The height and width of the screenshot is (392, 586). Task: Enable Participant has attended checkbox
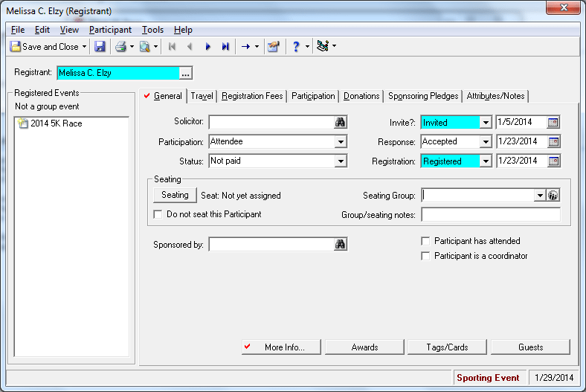pyautogui.click(x=425, y=242)
